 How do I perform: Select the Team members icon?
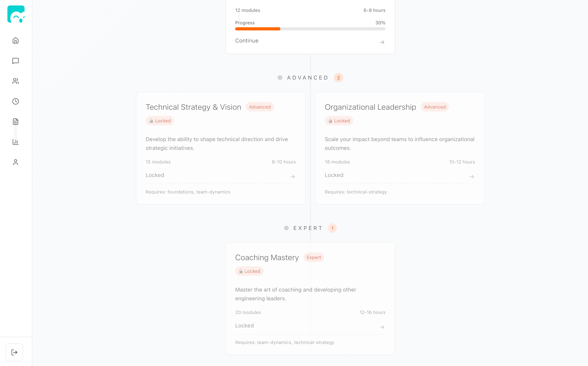pyautogui.click(x=15, y=81)
